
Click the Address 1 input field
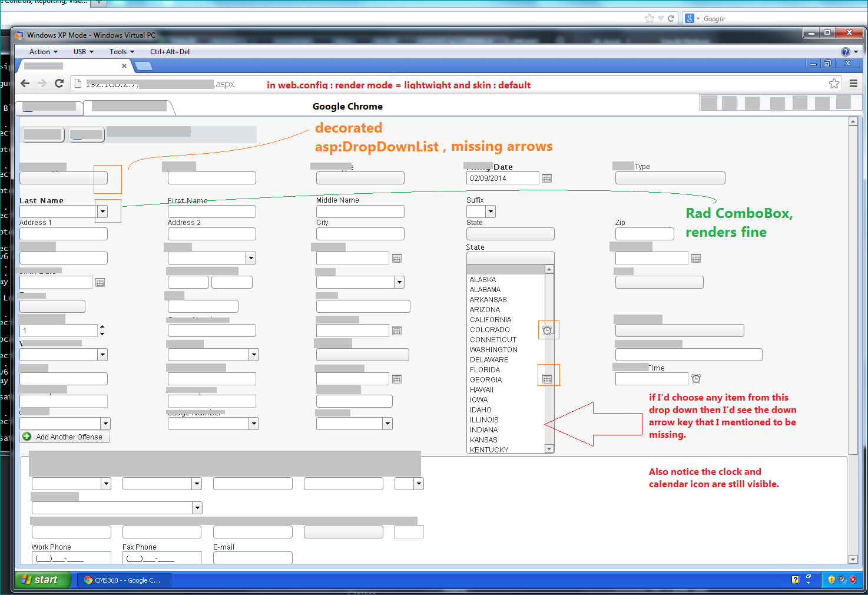pos(64,234)
